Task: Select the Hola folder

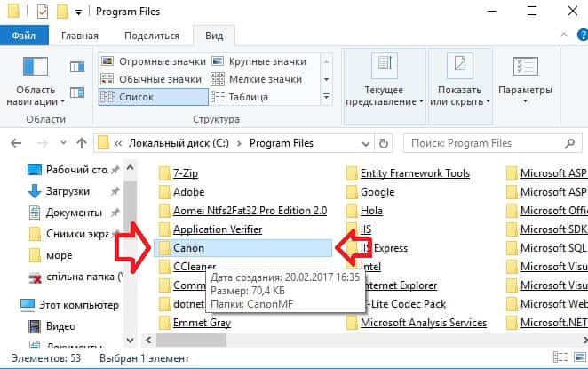Action: (x=365, y=211)
